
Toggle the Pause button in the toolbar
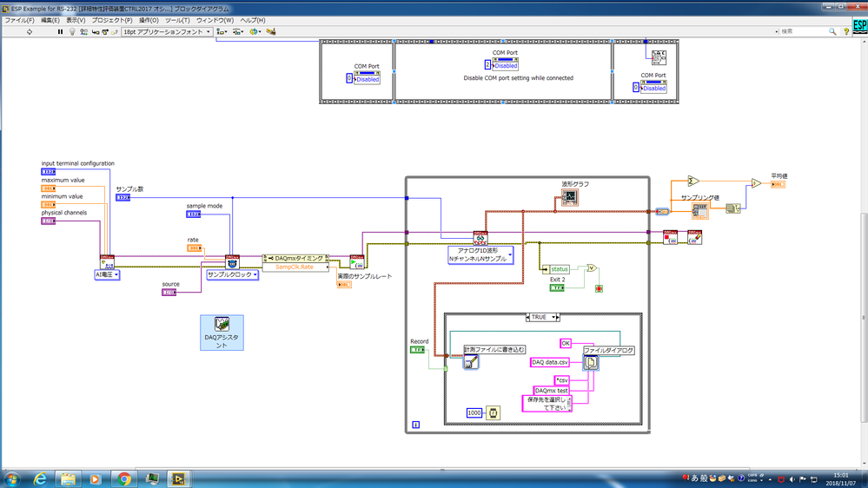click(x=60, y=32)
